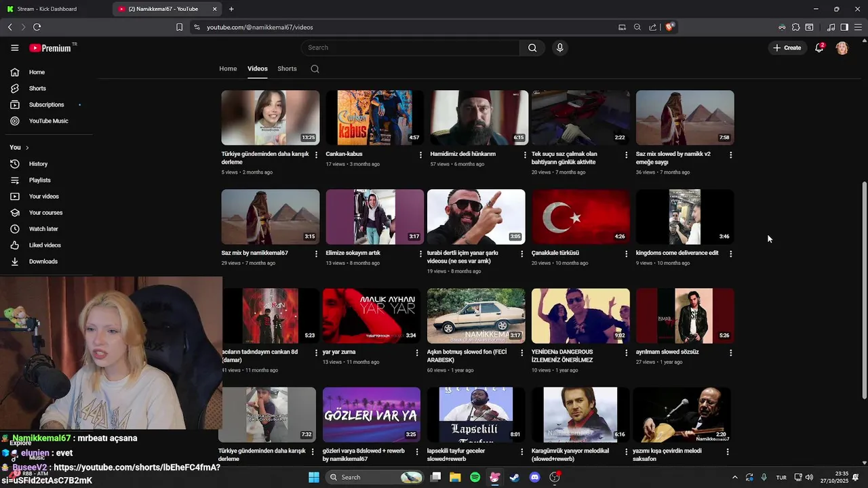Screen dimensions: 868x488
Task: Reload the page with the refresh icon
Action: [x=37, y=27]
